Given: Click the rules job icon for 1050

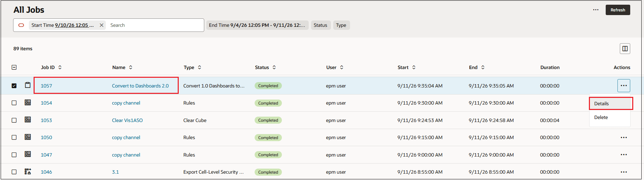Looking at the screenshot, I should (x=28, y=137).
